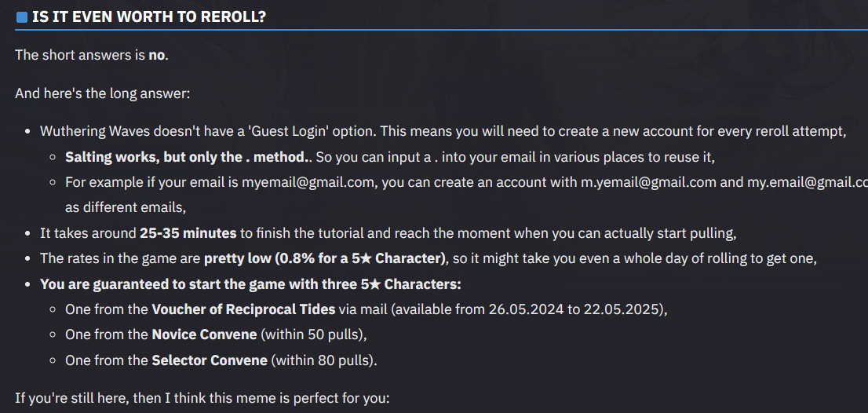Click 'Voucher of Reciprocal Tides' bold text
868x413 pixels.
coord(243,309)
